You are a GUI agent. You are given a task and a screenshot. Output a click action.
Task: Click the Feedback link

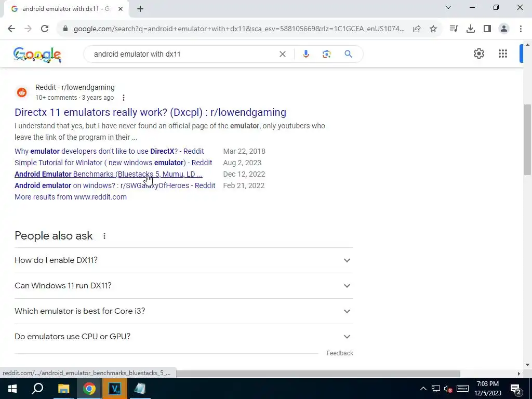tap(340, 353)
